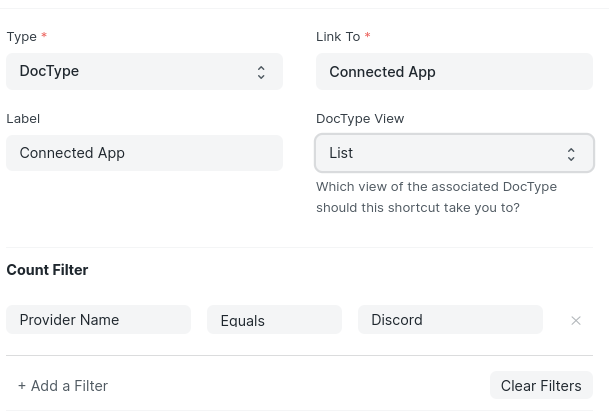Screen dimensions: 609x416
Task: Click the Label field caption
Action: (x=23, y=118)
